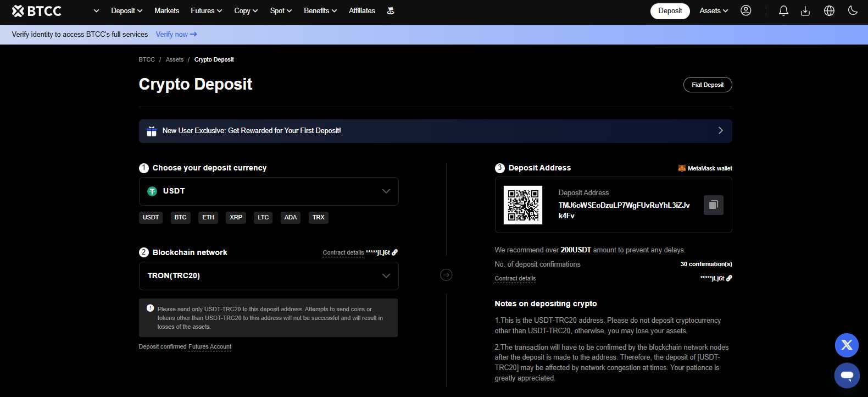
Task: Click BTCC breadcrumb link
Action: [147, 59]
